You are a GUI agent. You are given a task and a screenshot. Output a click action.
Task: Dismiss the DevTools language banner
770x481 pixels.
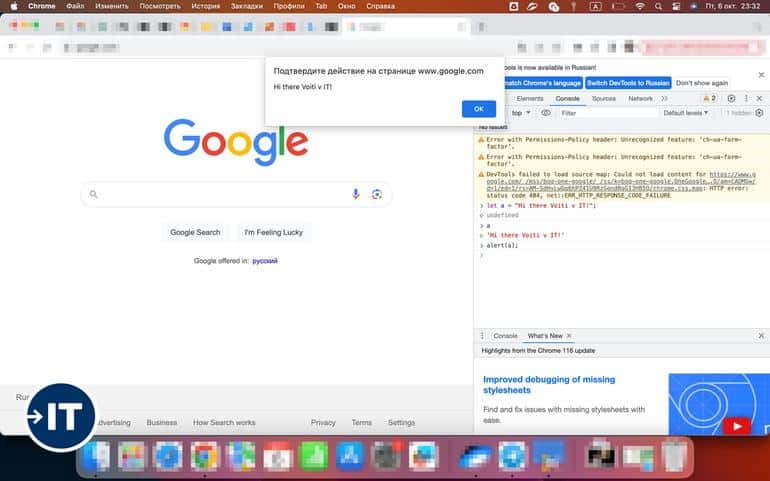pos(761,75)
